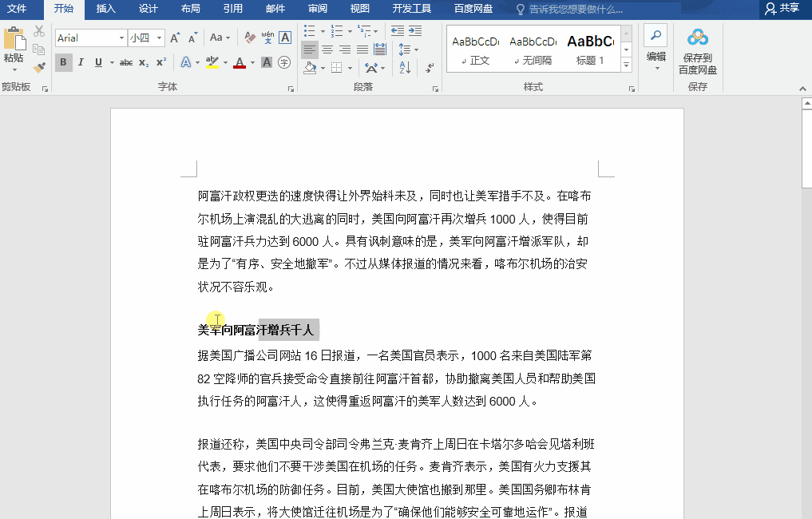Click the Sort icon in Paragraph group
The width and height of the screenshot is (812, 519).
[405, 69]
